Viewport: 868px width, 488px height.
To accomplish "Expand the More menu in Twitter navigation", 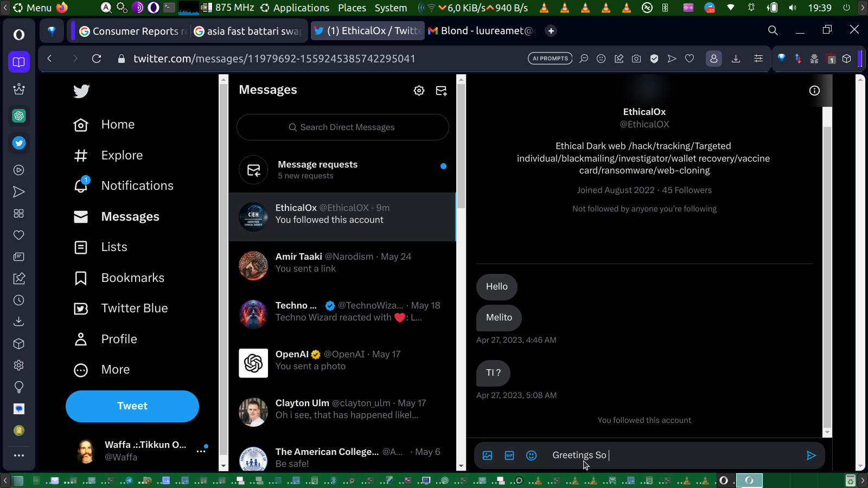I will click(x=102, y=370).
